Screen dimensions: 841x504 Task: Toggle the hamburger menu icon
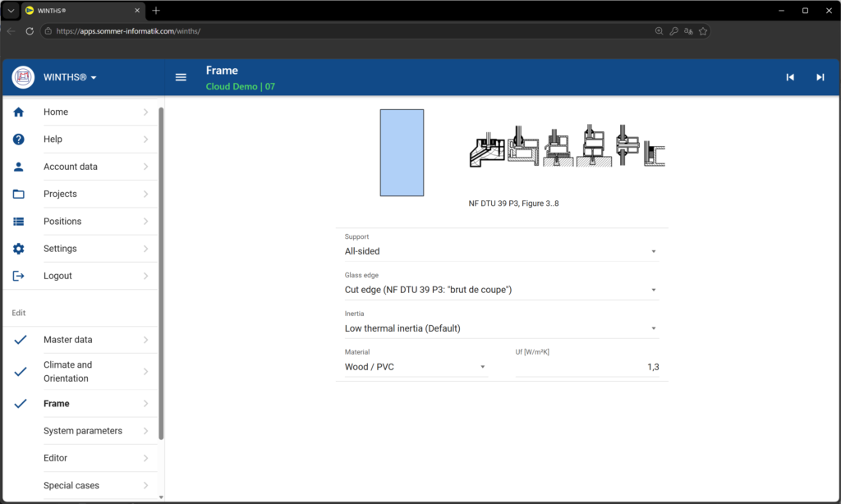tap(181, 77)
